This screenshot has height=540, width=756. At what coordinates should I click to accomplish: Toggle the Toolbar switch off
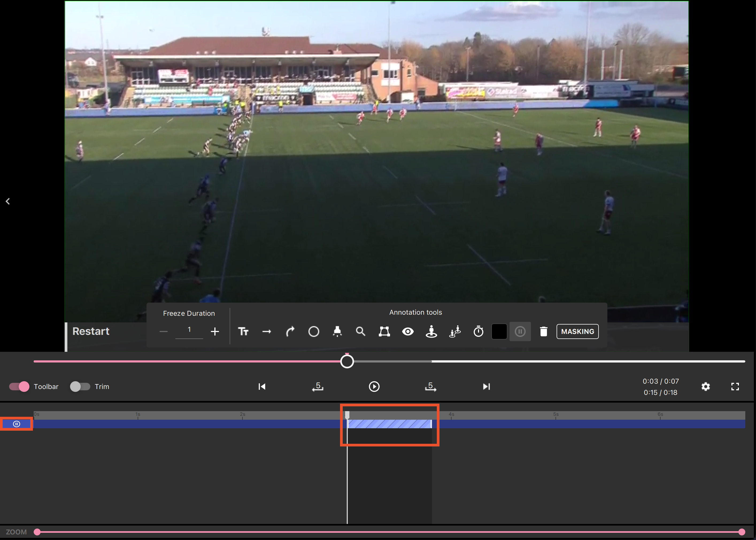tap(19, 386)
